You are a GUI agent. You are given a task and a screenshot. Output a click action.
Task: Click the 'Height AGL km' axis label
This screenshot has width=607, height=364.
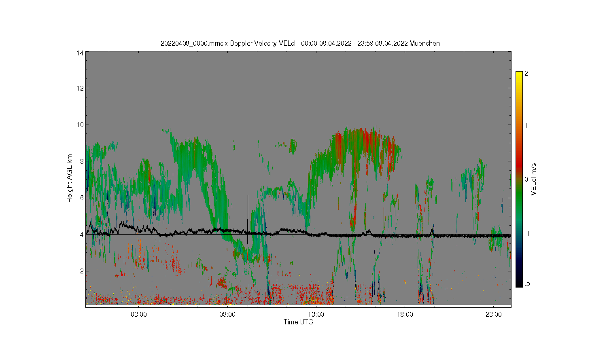70,178
